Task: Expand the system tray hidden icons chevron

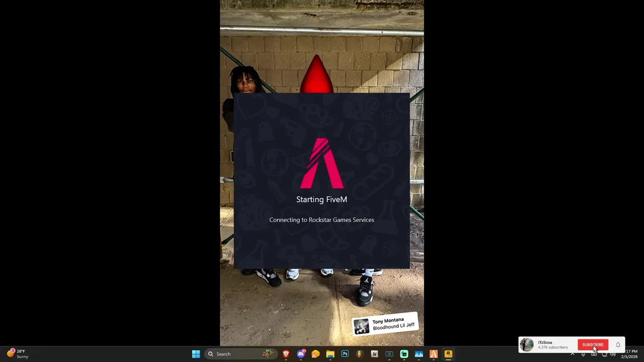Action: pos(572,354)
